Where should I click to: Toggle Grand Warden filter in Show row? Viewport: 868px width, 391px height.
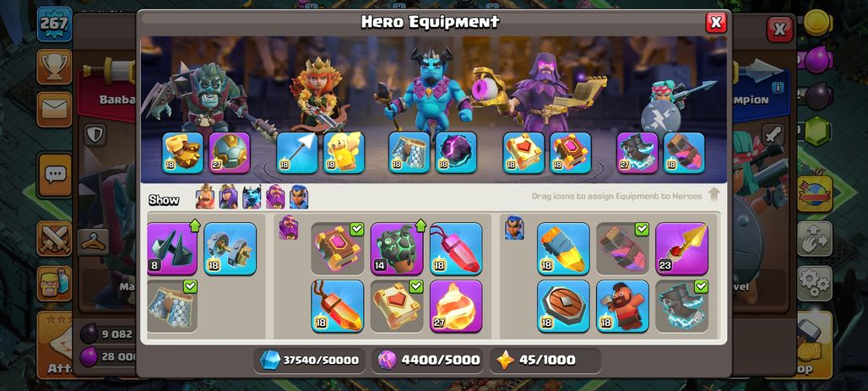tap(275, 197)
